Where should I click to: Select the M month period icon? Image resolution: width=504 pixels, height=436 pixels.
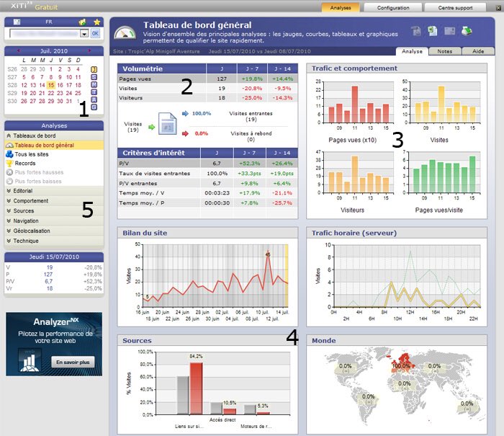tap(94, 84)
